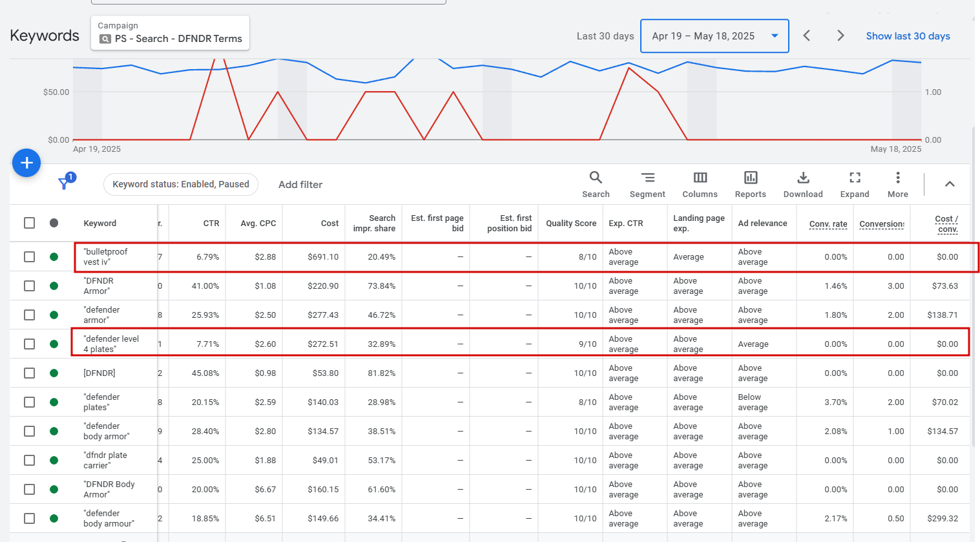
Task: Open the Campaign PS - Search - DFNDR Terms selector
Action: 171,33
